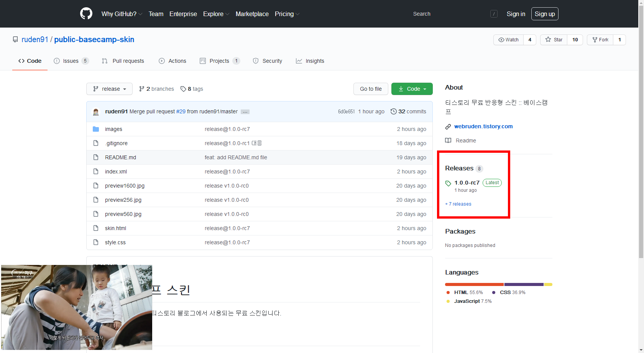View the 2 branches link
Screen dimensions: 644x353
[156, 89]
